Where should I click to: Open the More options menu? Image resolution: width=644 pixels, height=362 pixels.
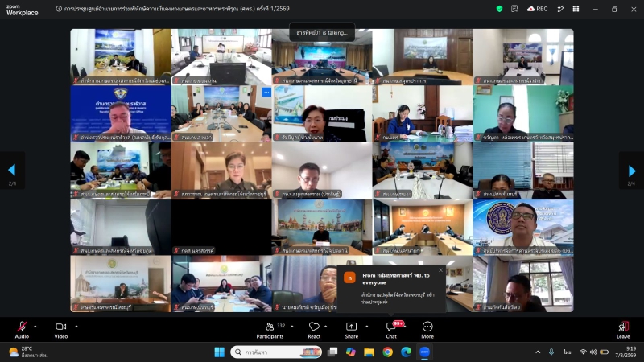point(427,330)
